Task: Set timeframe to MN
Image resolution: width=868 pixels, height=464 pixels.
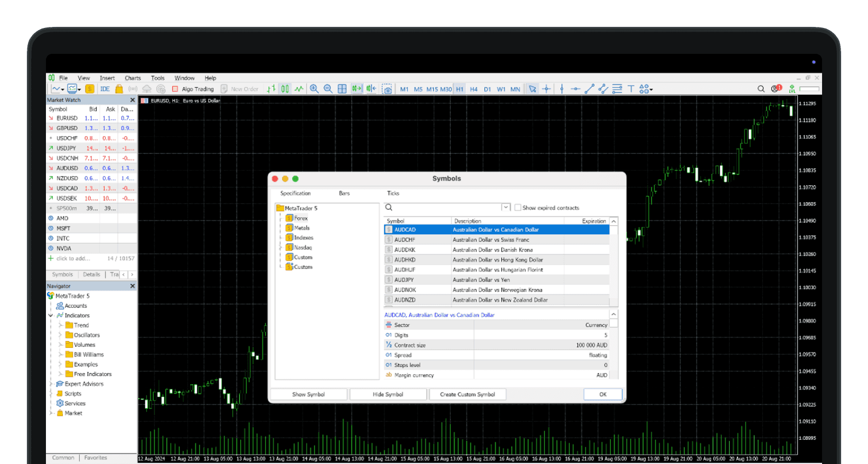Action: 515,89
